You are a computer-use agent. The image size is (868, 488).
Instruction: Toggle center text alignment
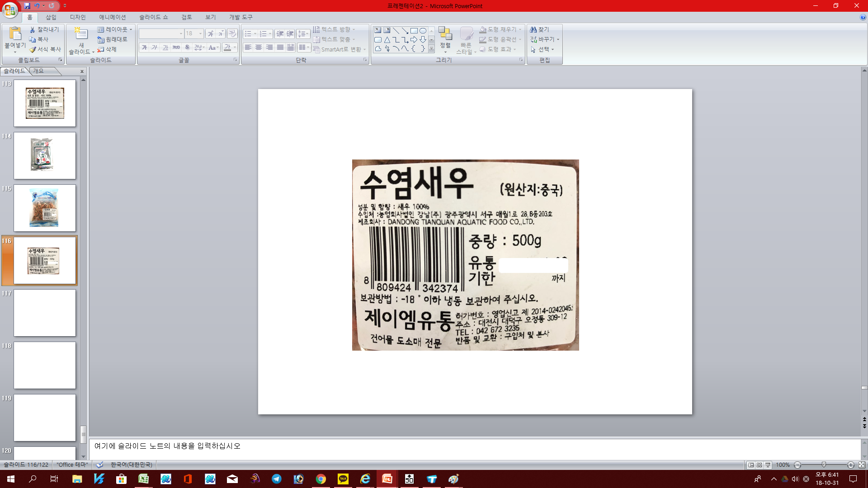[x=258, y=47]
